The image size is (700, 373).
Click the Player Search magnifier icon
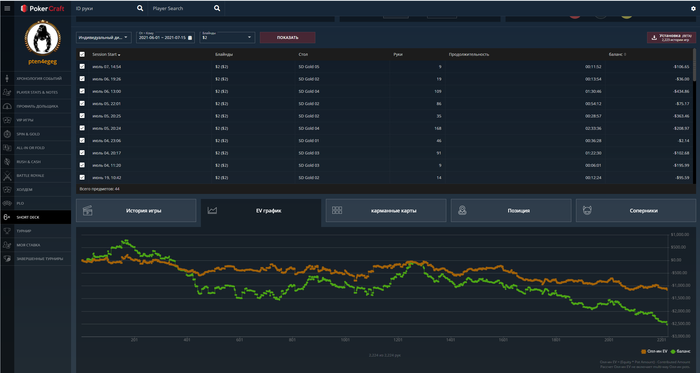pos(217,8)
